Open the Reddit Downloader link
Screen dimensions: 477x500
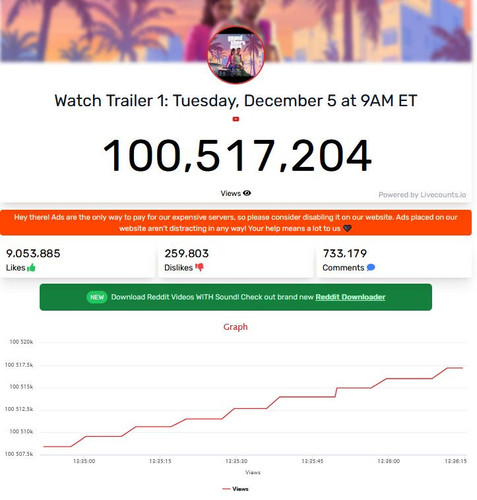[350, 297]
